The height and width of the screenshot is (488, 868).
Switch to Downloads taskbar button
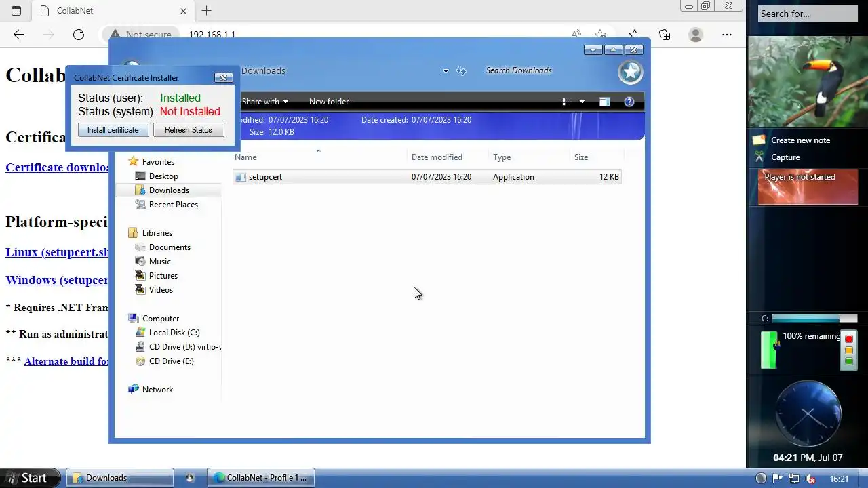[x=121, y=478]
